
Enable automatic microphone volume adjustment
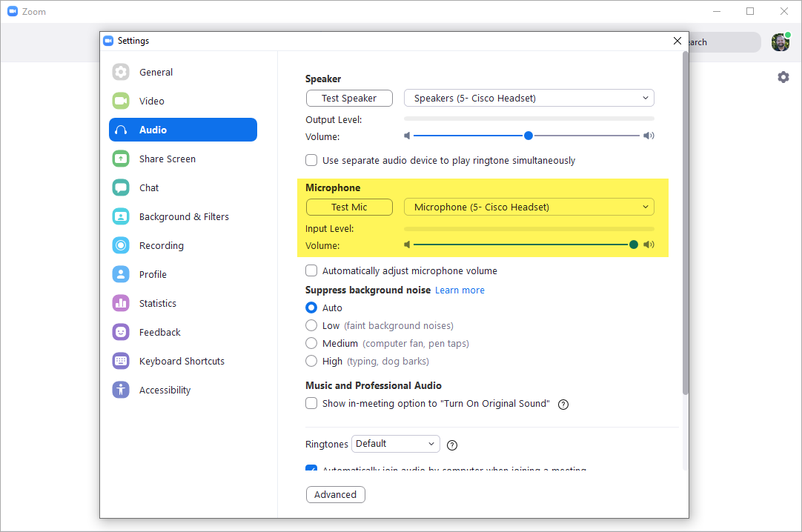[311, 270]
